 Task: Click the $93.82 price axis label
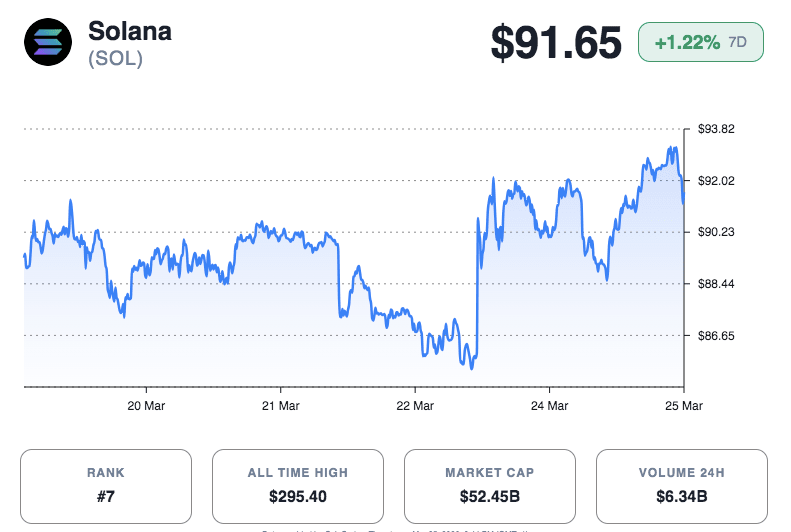(x=715, y=129)
